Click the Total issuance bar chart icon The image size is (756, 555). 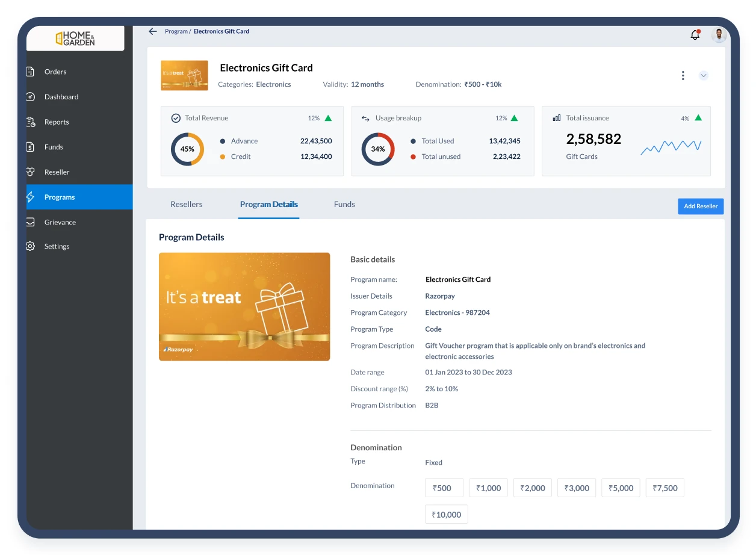click(x=557, y=118)
